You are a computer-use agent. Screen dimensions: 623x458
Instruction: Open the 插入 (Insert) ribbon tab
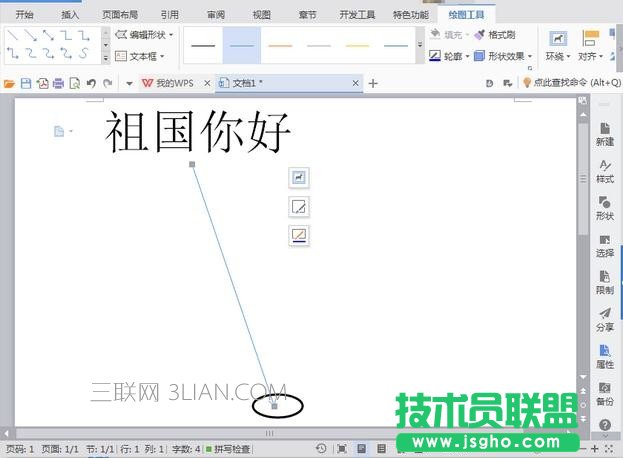click(70, 15)
